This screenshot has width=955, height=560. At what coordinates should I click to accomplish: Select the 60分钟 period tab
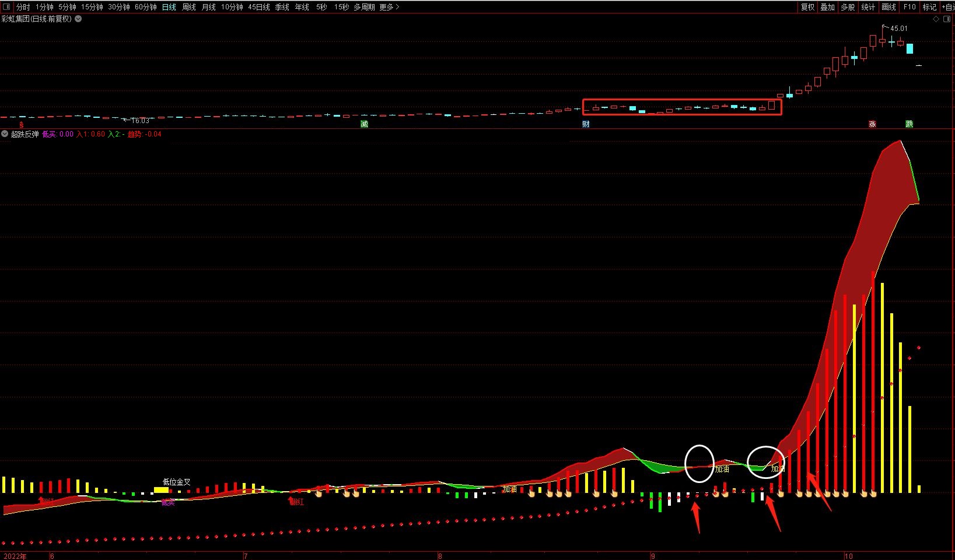(145, 7)
